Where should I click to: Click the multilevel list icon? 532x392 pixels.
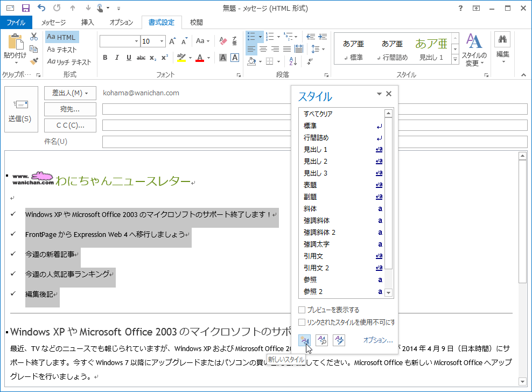289,37
